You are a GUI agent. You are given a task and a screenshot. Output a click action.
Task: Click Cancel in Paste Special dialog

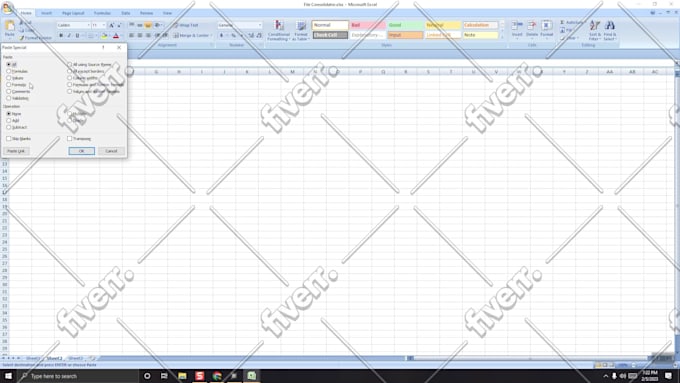[x=111, y=151]
